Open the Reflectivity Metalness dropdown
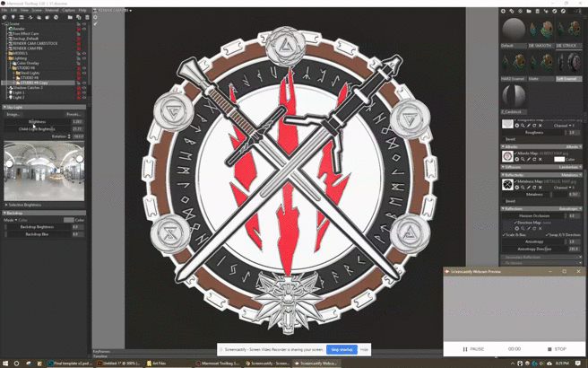 pyautogui.click(x=571, y=175)
